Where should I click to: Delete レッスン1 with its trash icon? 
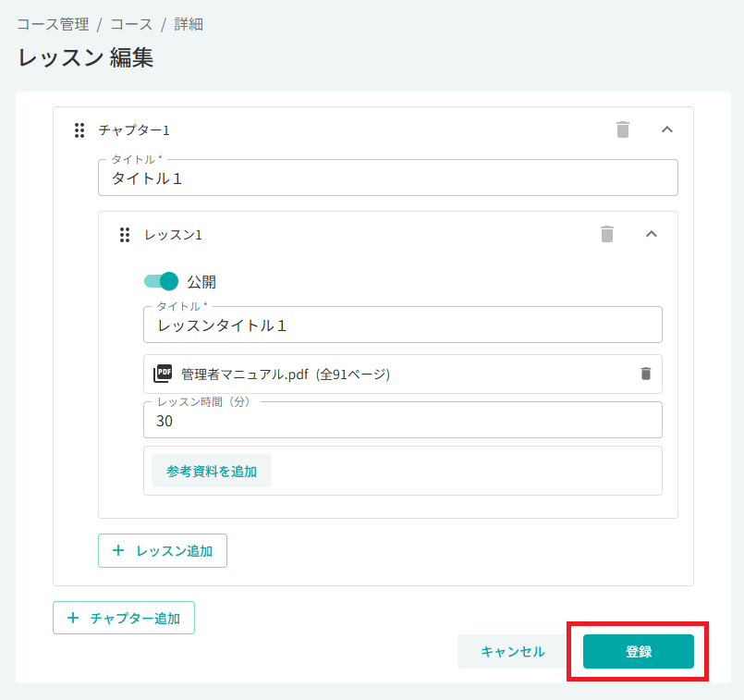click(x=607, y=234)
